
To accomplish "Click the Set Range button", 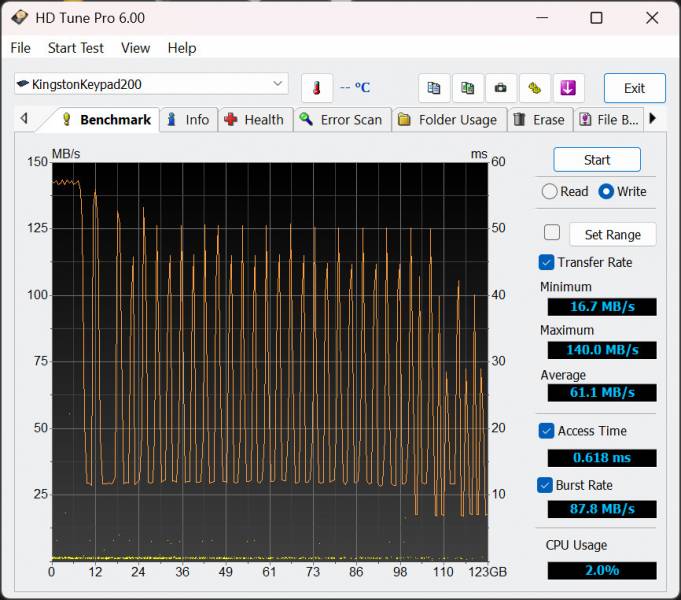I will click(612, 235).
